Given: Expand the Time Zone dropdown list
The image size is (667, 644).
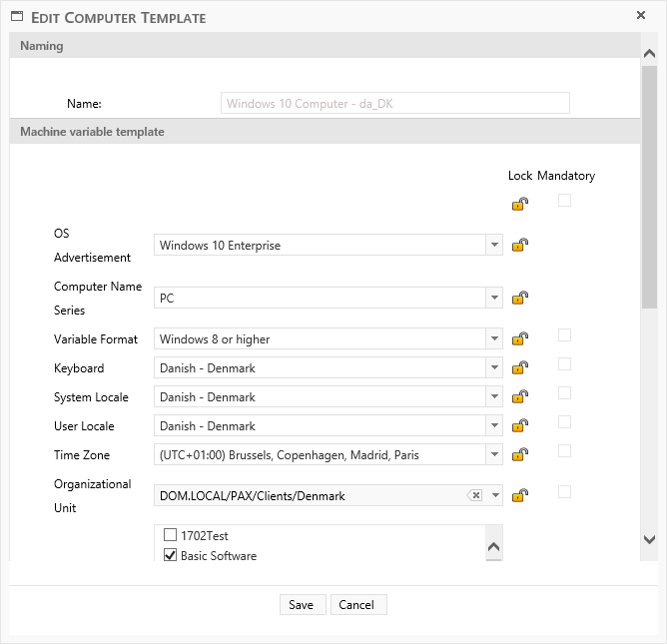Looking at the screenshot, I should (x=493, y=455).
